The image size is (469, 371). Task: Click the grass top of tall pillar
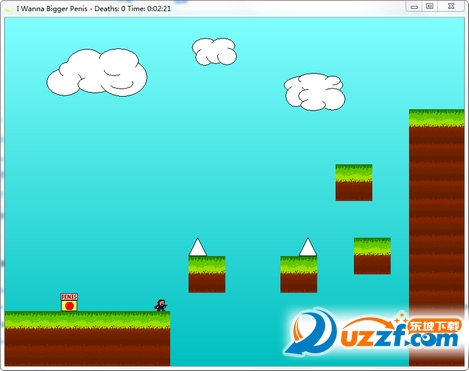point(437,118)
